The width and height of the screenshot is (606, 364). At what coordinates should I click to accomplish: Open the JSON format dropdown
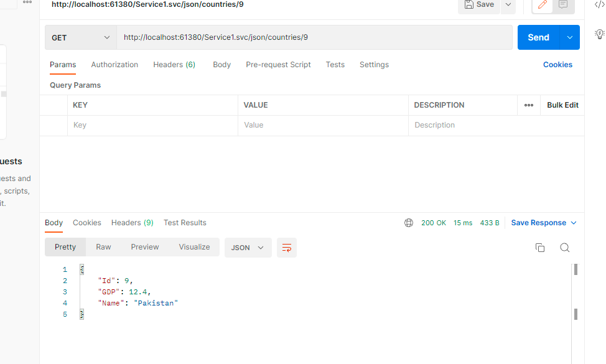248,248
